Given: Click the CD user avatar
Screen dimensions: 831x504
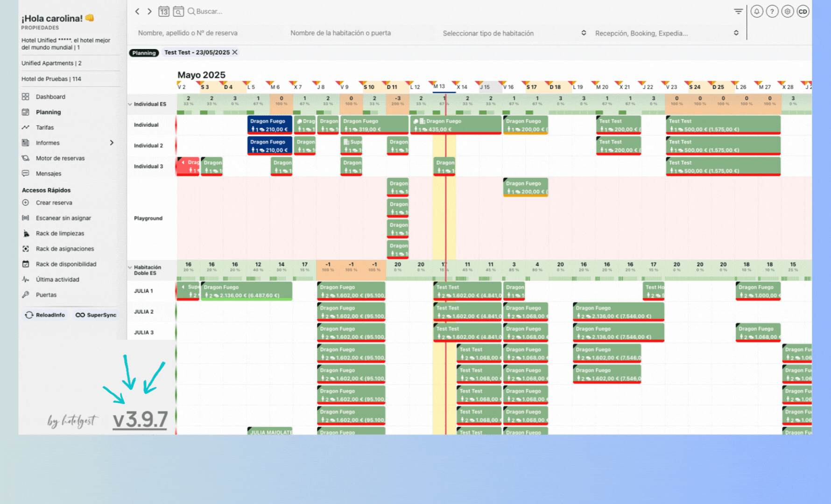Looking at the screenshot, I should click(x=803, y=12).
